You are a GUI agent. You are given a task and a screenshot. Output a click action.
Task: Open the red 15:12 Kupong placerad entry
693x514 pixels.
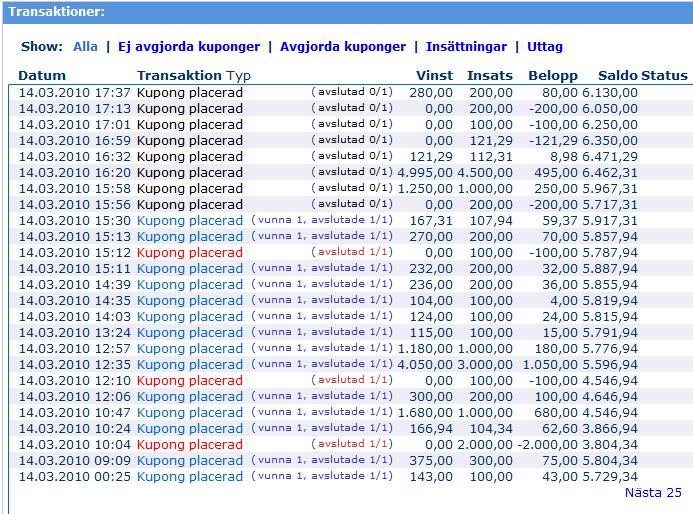(189, 253)
